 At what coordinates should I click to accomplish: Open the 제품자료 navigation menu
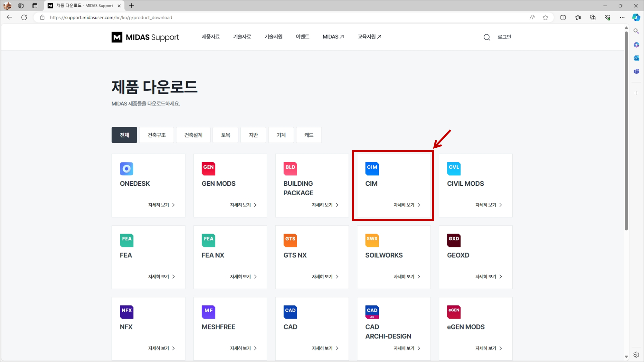click(x=211, y=37)
